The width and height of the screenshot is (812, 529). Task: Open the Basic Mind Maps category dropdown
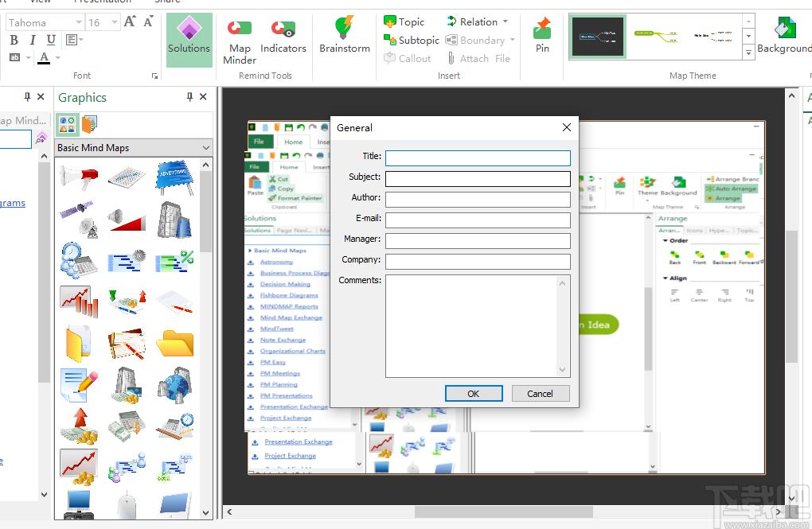click(134, 147)
